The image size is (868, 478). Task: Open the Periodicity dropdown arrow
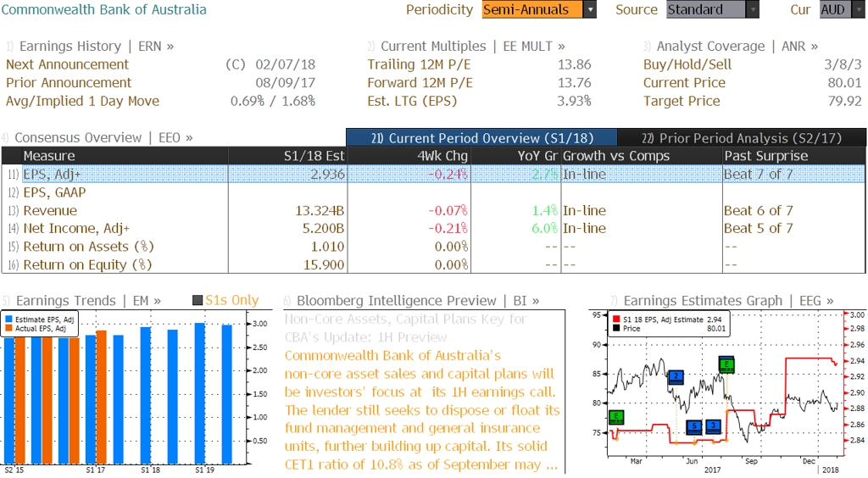point(590,9)
